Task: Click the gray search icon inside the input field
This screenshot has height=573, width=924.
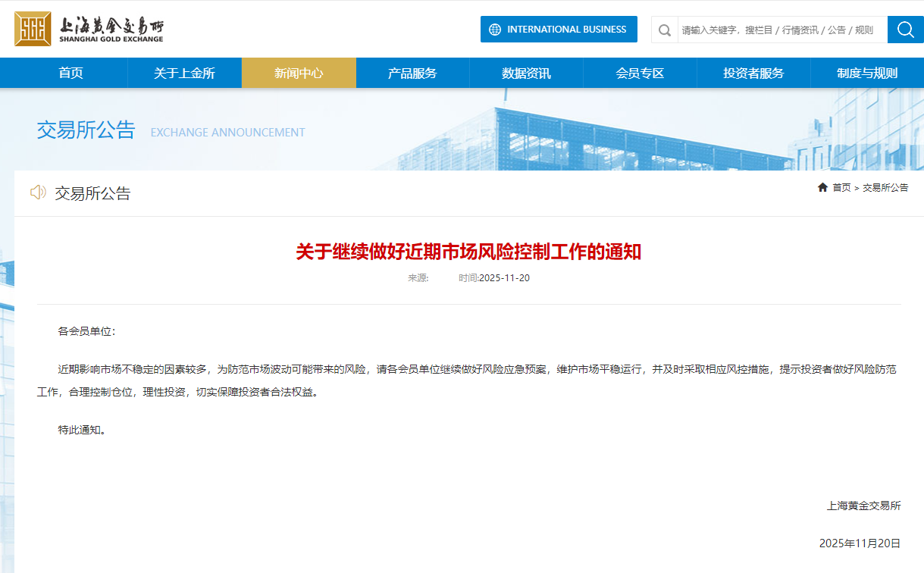Action: coord(664,30)
